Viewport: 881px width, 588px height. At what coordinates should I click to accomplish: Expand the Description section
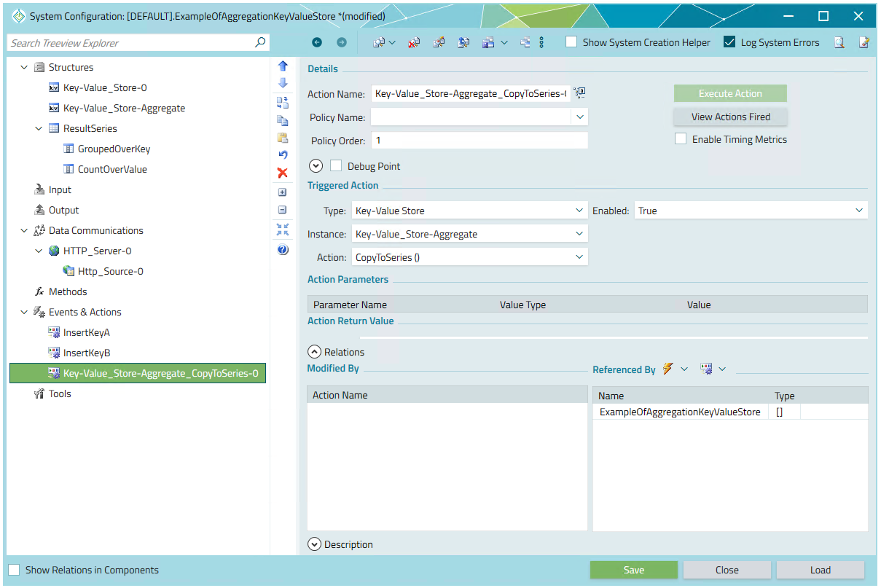pyautogui.click(x=315, y=544)
